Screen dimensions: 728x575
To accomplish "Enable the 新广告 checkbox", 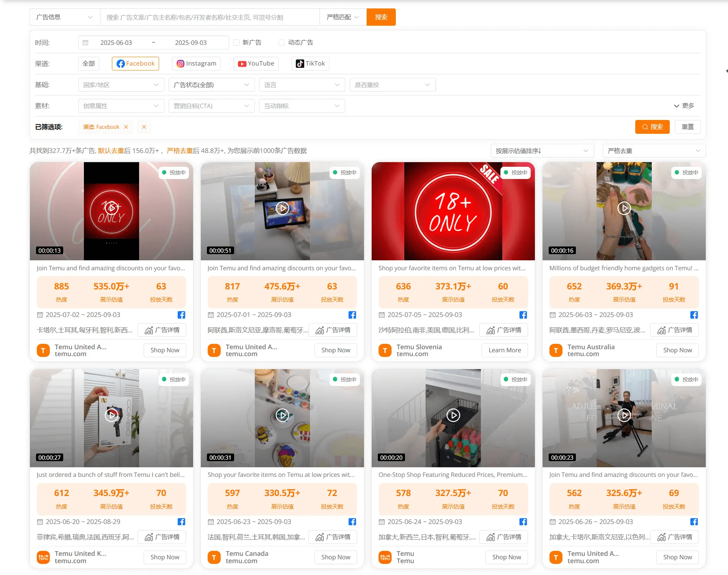I will [x=236, y=43].
